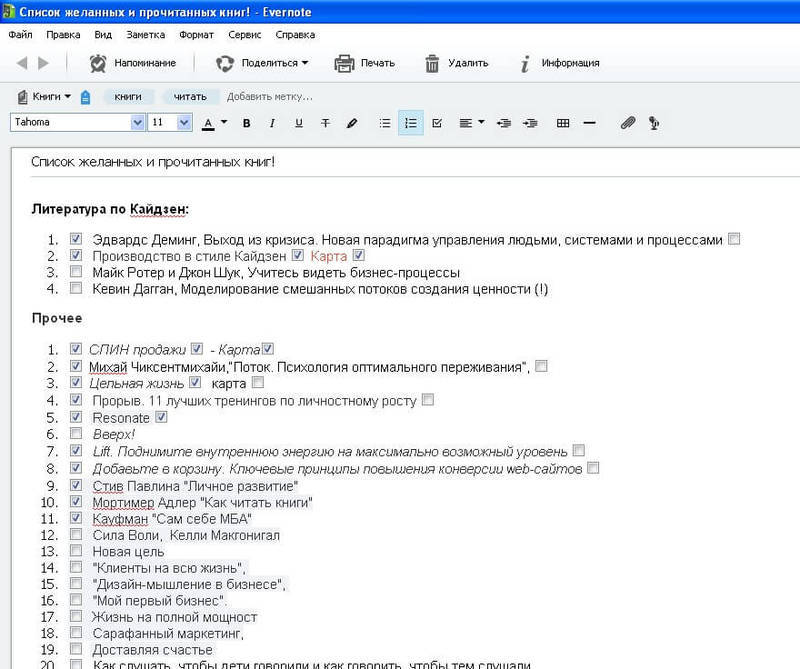Select the highlighter tool
Viewport: 800px width, 669px height.
pos(352,123)
